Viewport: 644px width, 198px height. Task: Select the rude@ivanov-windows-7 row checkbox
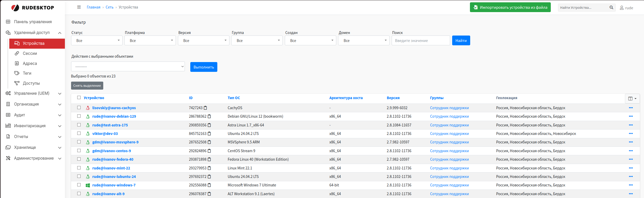coord(79,185)
